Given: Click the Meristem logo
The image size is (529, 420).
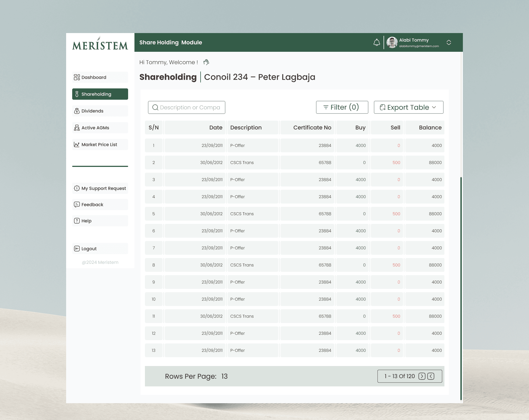Looking at the screenshot, I should (x=100, y=44).
